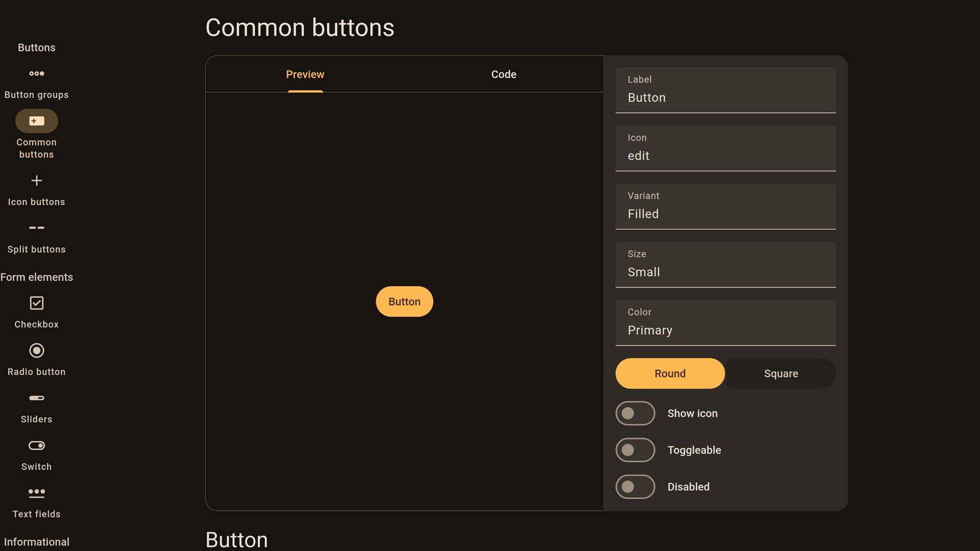This screenshot has width=980, height=551.
Task: Choose the Square shape option
Action: tap(780, 373)
